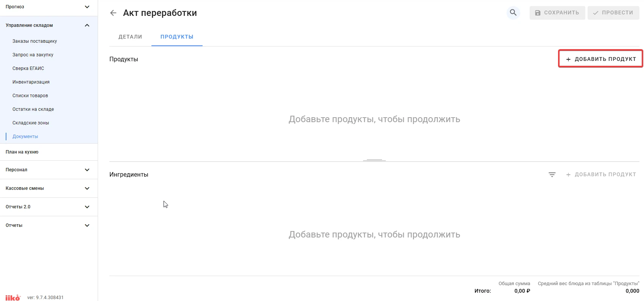Click the filter icon in Ингредиенты section
This screenshot has width=644, height=301.
coord(552,175)
